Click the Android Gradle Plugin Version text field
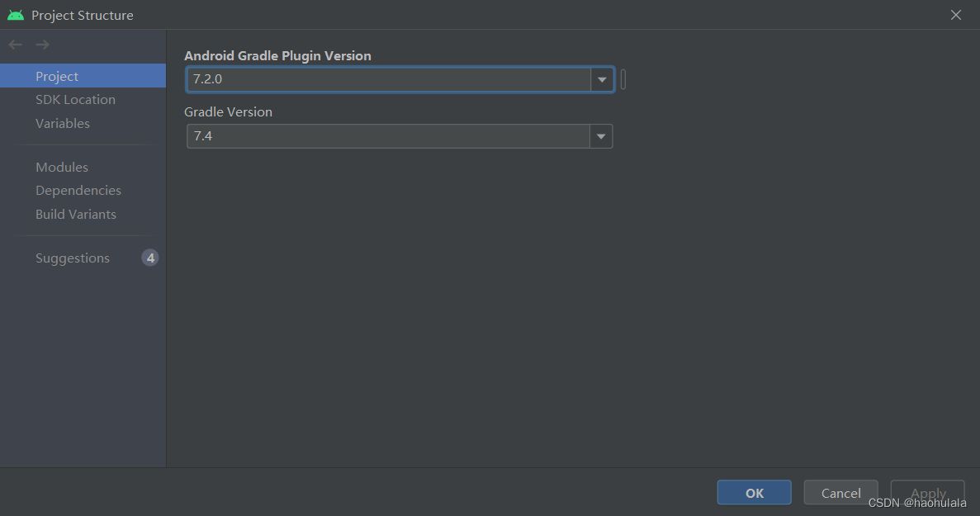This screenshot has width=980, height=516. click(x=388, y=79)
